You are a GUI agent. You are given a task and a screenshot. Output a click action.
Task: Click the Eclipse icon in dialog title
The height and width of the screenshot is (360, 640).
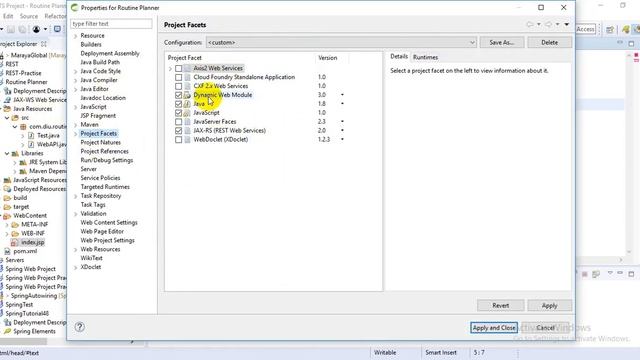point(74,8)
